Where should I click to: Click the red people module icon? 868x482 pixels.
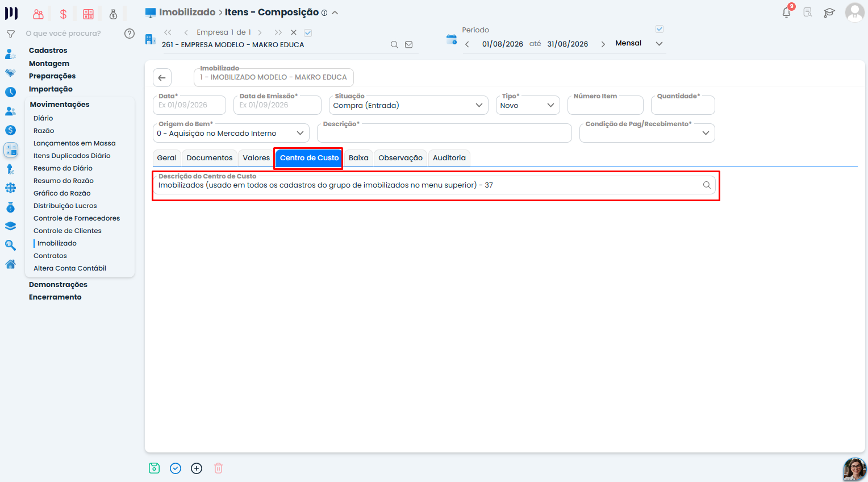[38, 14]
